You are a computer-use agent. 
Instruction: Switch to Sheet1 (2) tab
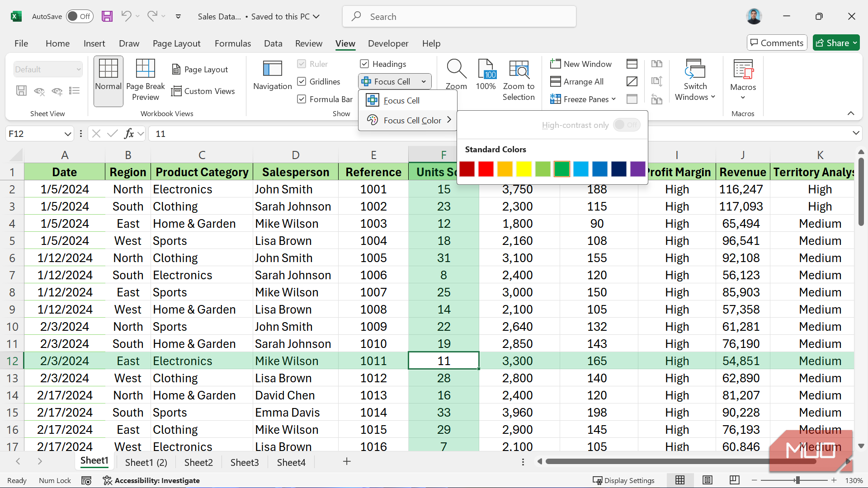click(146, 462)
